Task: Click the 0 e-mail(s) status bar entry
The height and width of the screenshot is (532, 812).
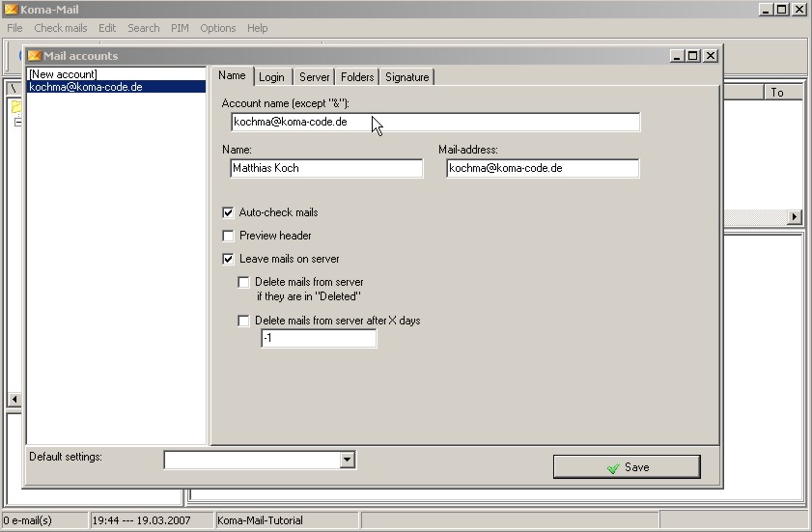Action: pyautogui.click(x=45, y=520)
